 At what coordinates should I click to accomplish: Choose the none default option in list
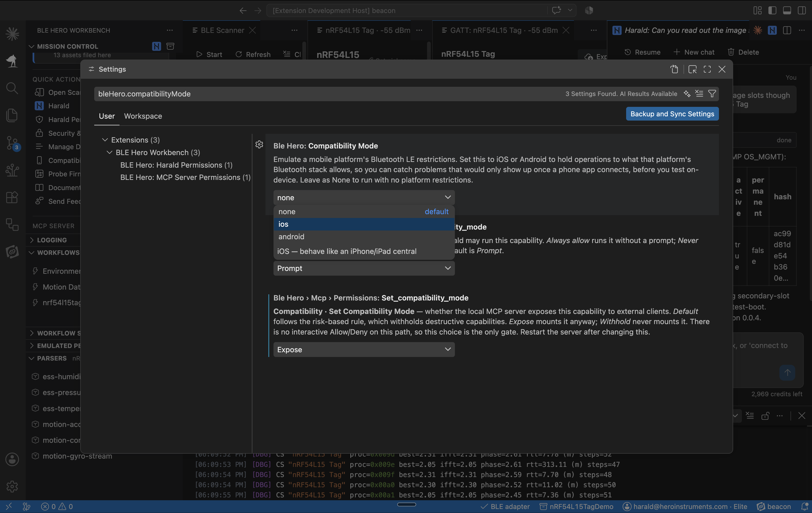tap(364, 212)
